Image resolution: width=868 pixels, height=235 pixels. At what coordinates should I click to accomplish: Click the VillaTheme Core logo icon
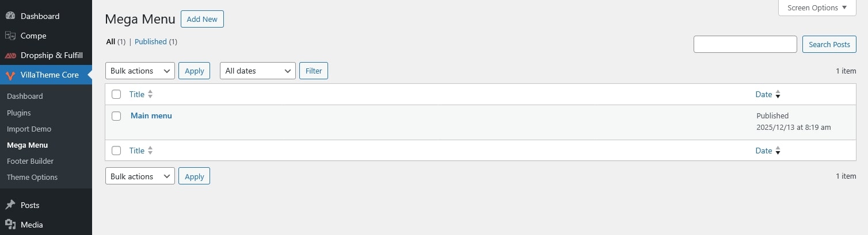(x=10, y=75)
